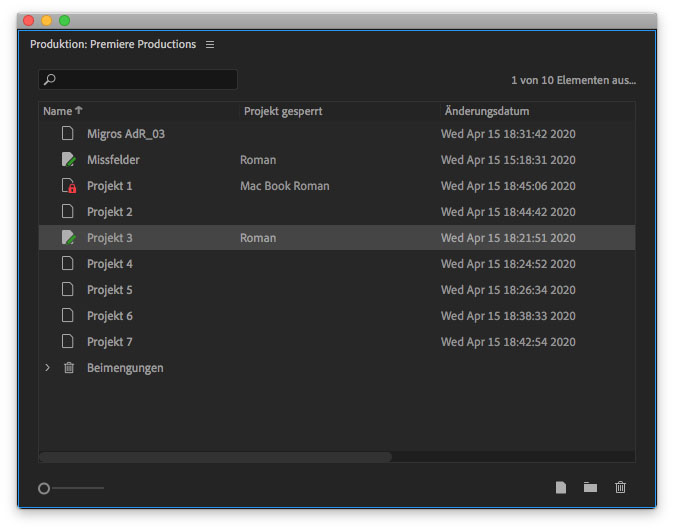Select the Projekt 7 name
Screen dimensions: 674x530
pyautogui.click(x=110, y=342)
